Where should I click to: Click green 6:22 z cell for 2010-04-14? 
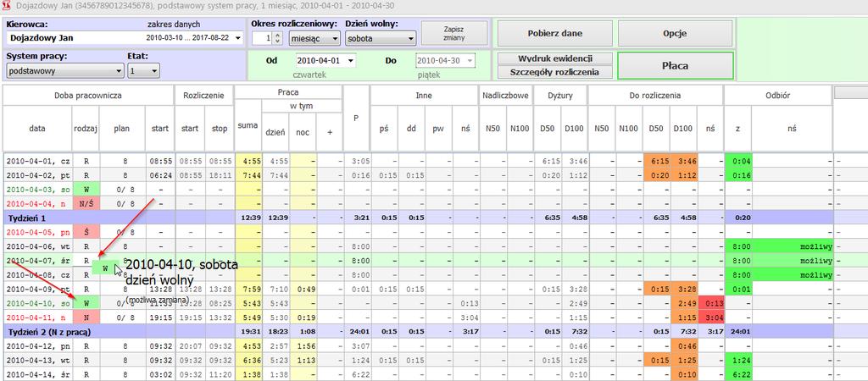pyautogui.click(x=738, y=374)
